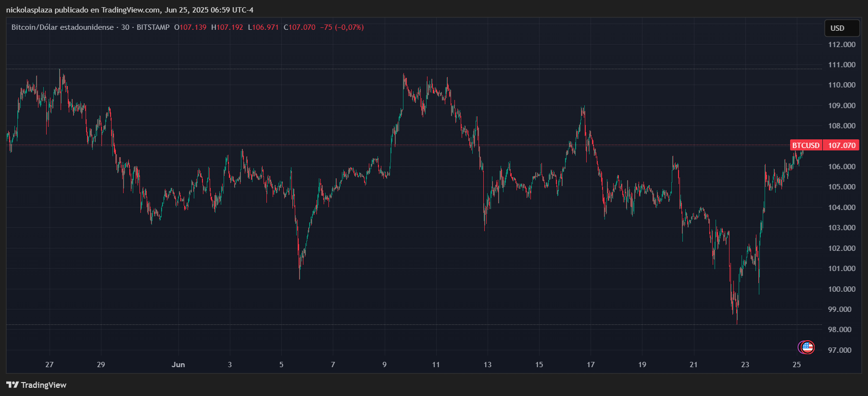Click the red BTCUSD price tag
Image resolution: width=868 pixels, height=396 pixels.
(x=806, y=145)
